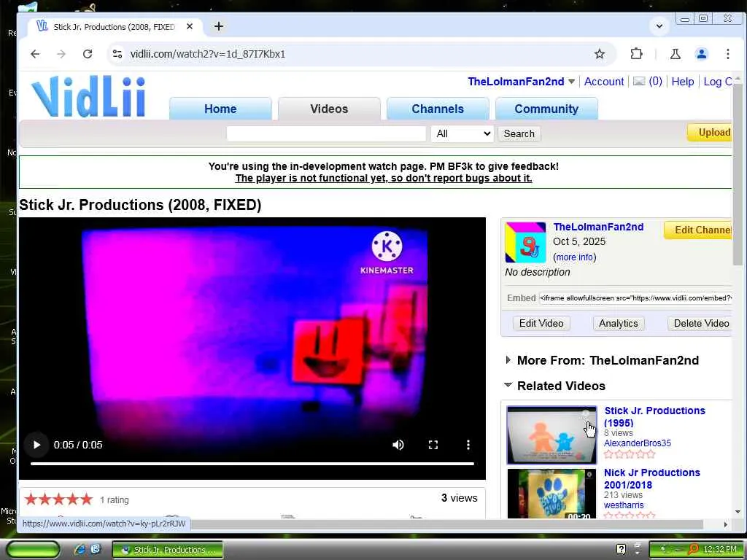This screenshot has width=747, height=560.
Task: Open westharris channel link
Action: pos(624,505)
